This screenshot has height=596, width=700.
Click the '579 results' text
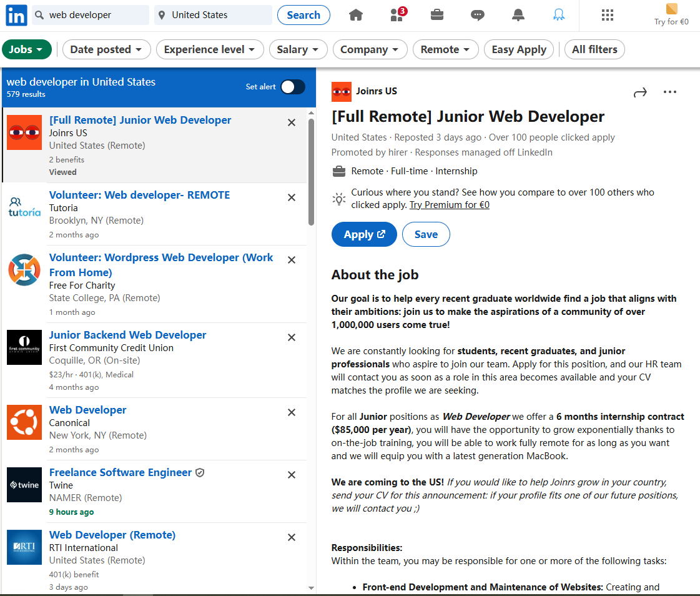click(26, 94)
